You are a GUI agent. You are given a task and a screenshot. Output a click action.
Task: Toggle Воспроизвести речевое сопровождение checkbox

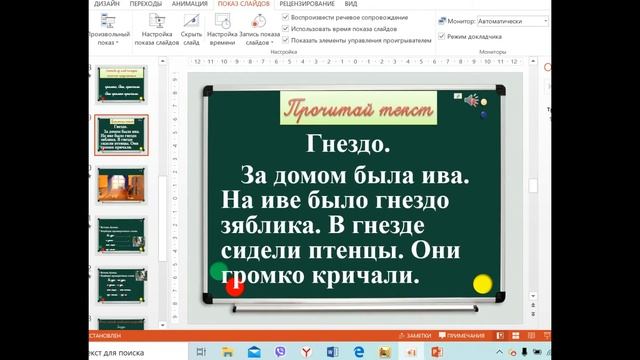[286, 17]
